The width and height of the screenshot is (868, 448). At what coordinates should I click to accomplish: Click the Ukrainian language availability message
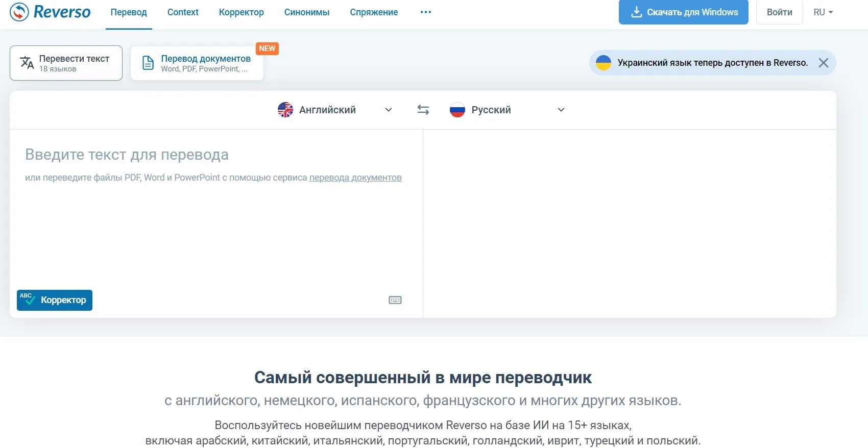[x=713, y=63]
